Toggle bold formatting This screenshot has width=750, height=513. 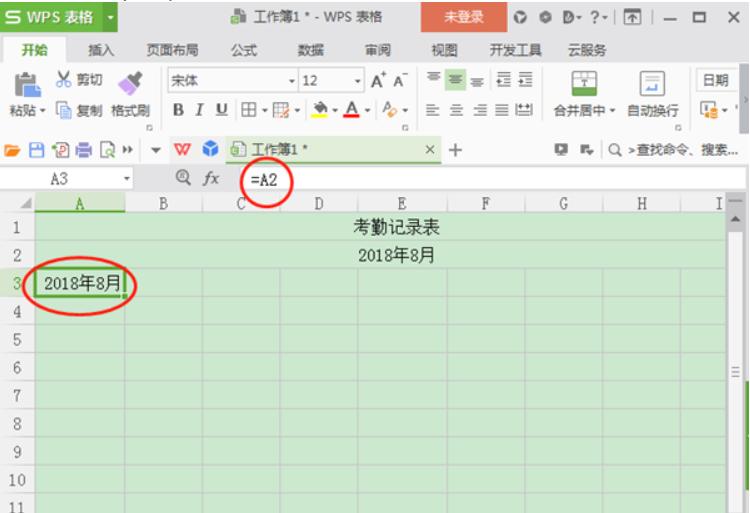click(178, 110)
